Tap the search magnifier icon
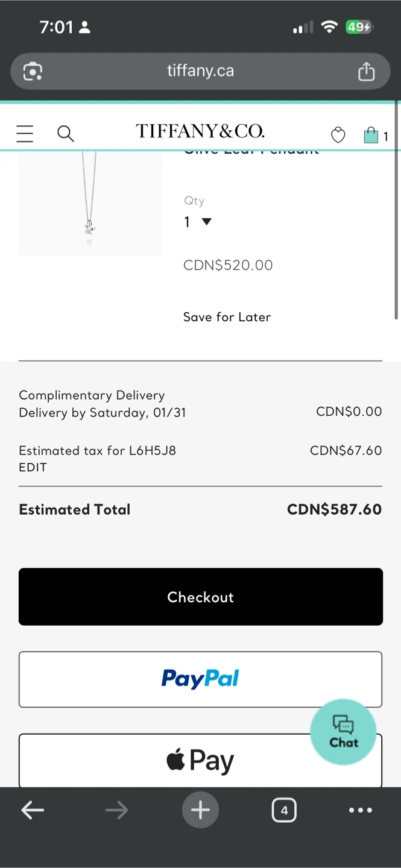401x868 pixels. (65, 133)
